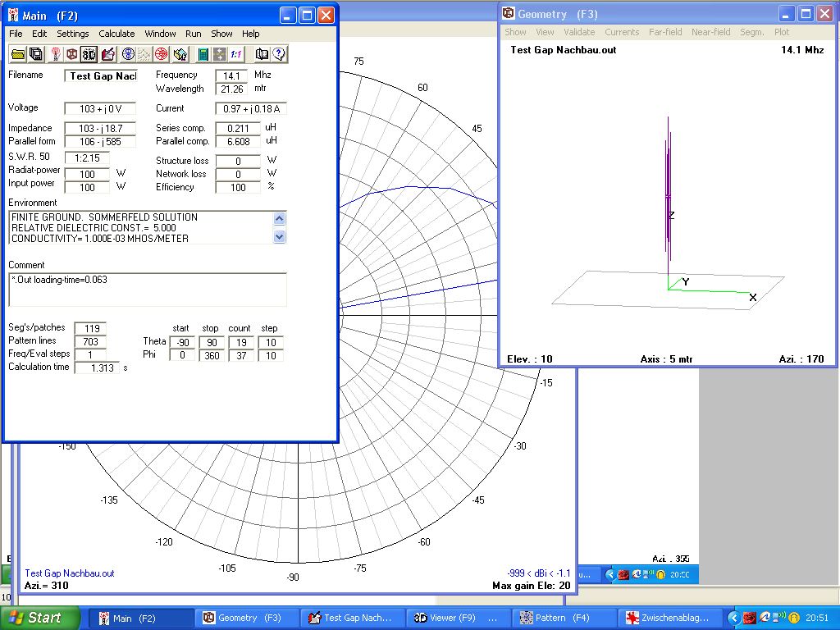Open the Calculate menu
This screenshot has height=630, width=840.
[116, 34]
